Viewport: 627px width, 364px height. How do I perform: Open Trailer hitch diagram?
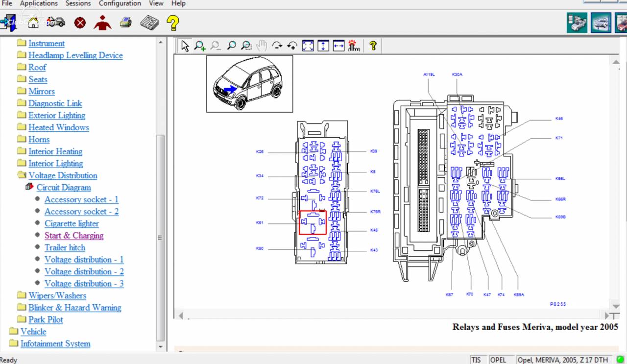click(65, 247)
